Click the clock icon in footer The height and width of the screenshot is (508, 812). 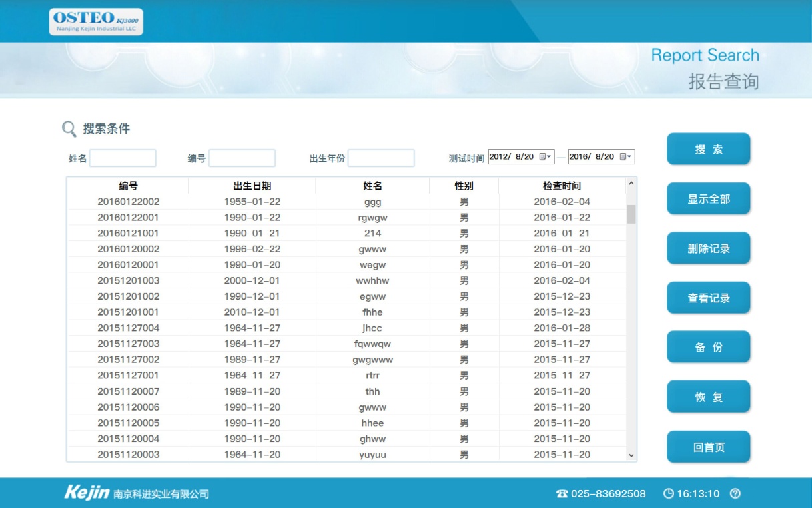point(668,494)
